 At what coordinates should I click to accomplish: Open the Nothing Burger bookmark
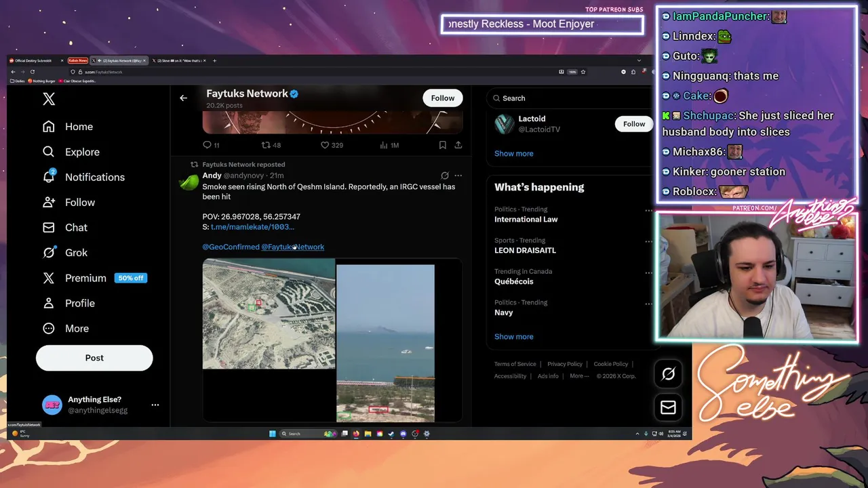42,81
